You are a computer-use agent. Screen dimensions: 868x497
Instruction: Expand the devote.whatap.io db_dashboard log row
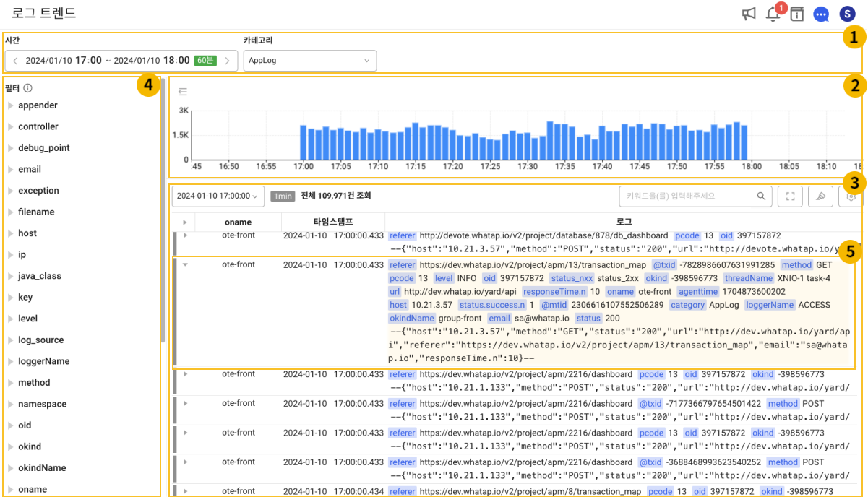185,235
